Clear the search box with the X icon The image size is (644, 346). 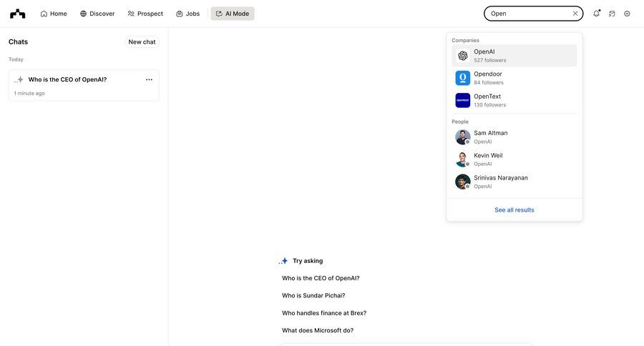tap(575, 14)
